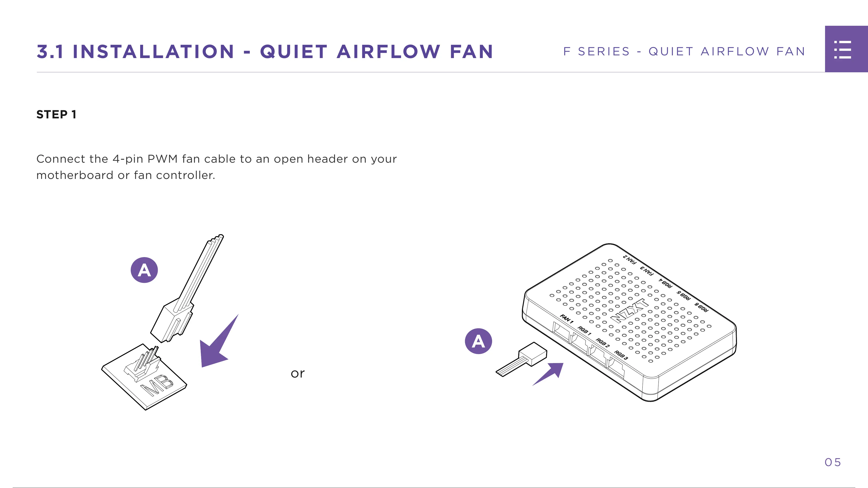Click the A badge next to the controller plug
Image resolution: width=868 pixels, height=488 pixels.
coord(478,341)
